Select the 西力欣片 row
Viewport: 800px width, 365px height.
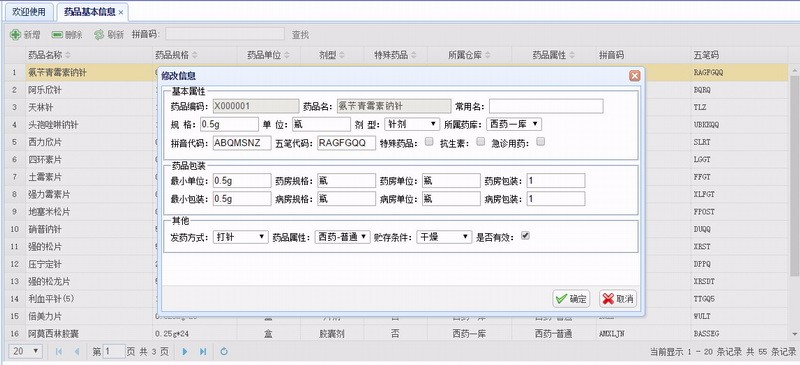[x=396, y=142]
